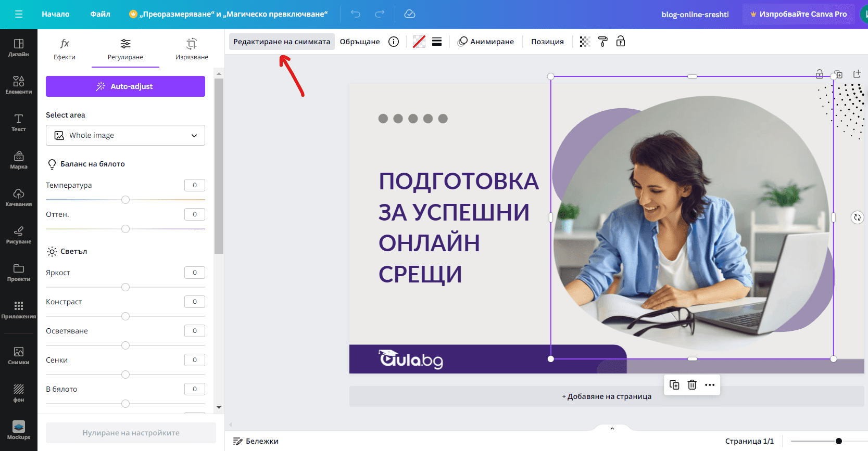Open Дизайн panel in sidebar

click(19, 47)
